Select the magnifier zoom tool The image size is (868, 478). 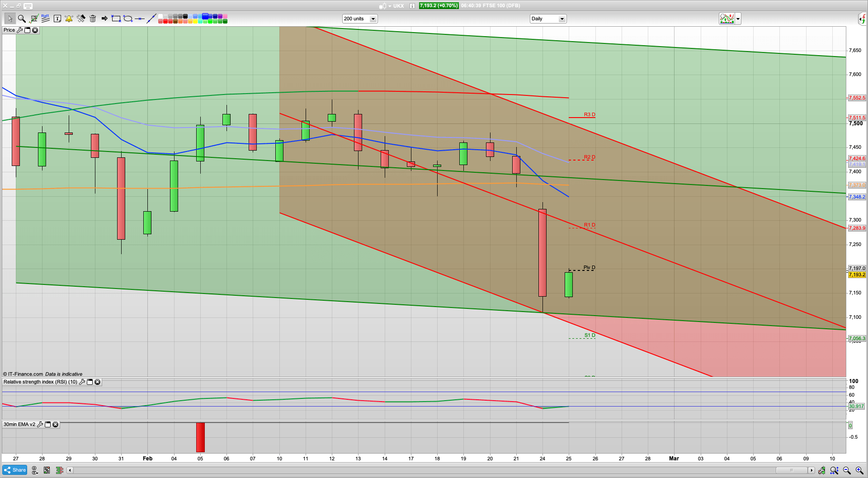click(x=22, y=19)
